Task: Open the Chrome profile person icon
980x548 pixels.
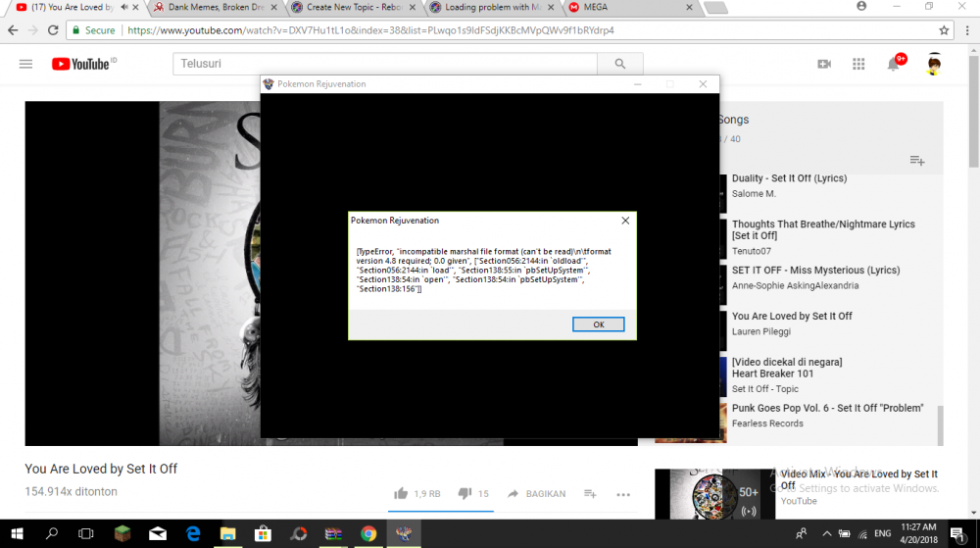Action: pyautogui.click(x=861, y=6)
